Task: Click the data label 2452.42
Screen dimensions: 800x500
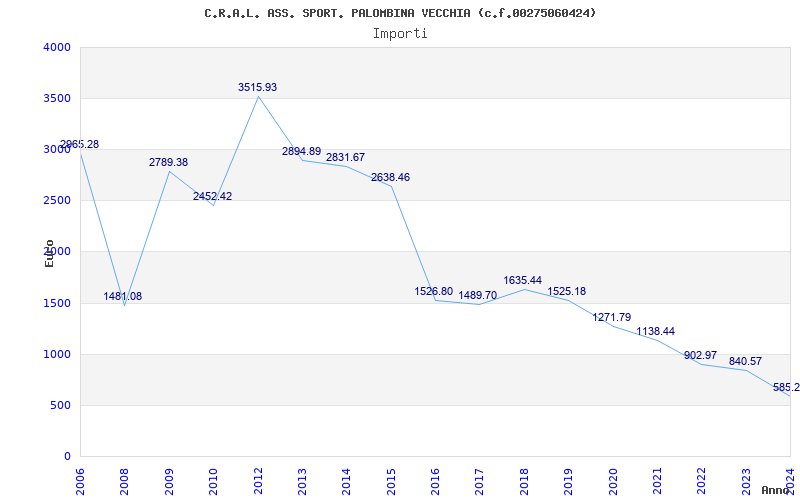Action: (x=212, y=196)
